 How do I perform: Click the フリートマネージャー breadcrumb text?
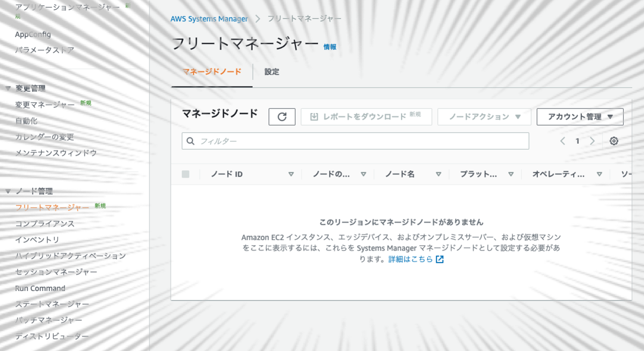click(x=304, y=18)
